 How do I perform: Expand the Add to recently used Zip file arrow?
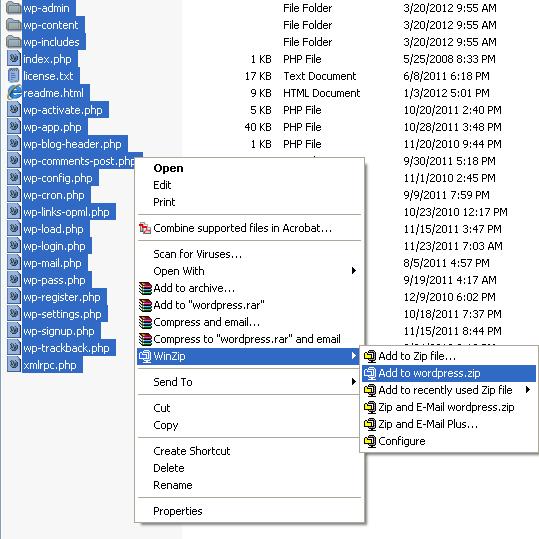click(x=528, y=390)
